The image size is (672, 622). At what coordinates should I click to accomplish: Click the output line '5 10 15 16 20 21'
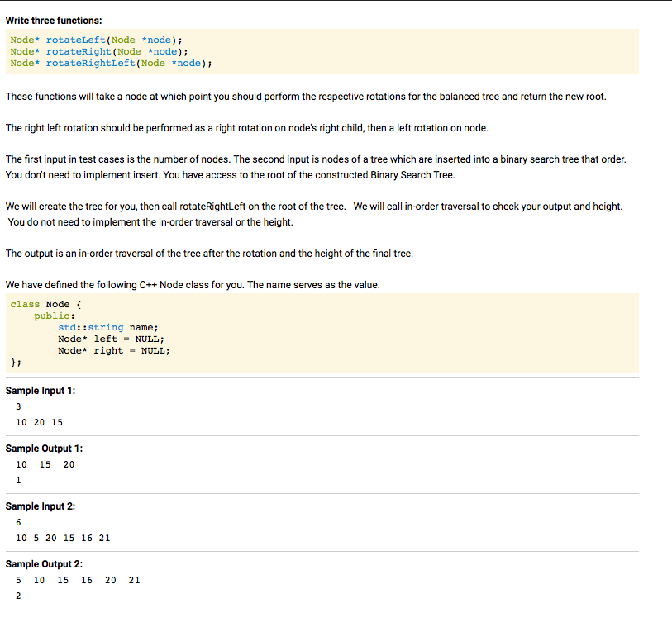78,580
